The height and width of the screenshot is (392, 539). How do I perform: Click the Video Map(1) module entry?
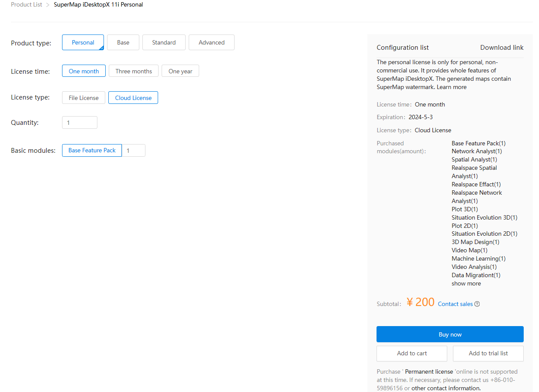pyautogui.click(x=470, y=250)
